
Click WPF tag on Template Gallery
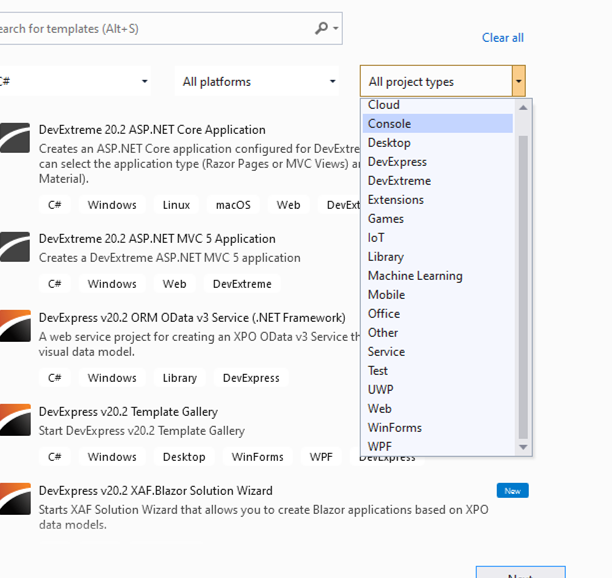(321, 457)
